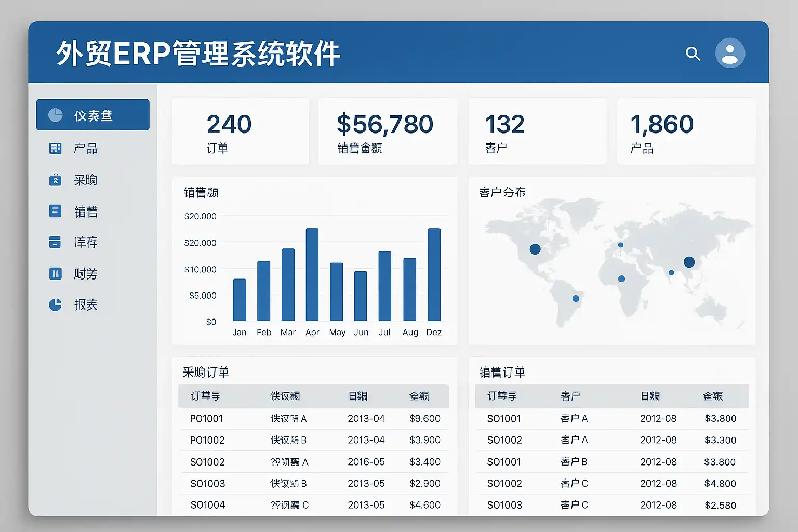The width and height of the screenshot is (798, 532).
Task: Open purchase order PO1001
Action: tap(206, 419)
